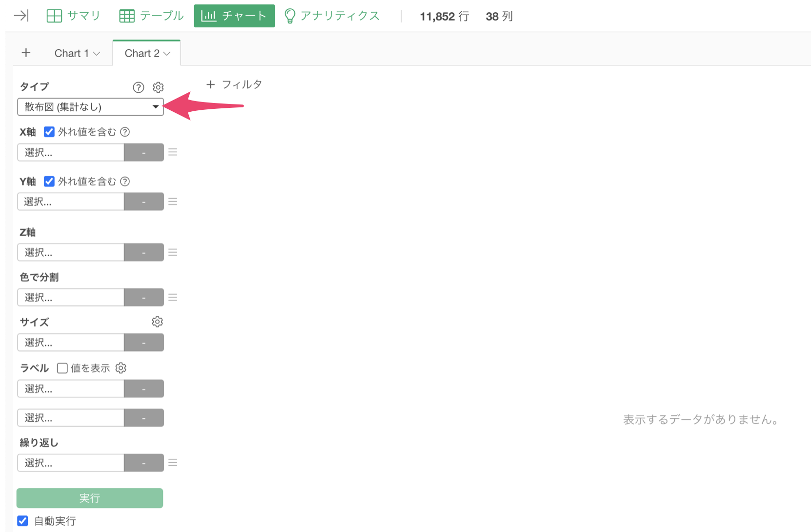Screen dimensions: 811x532
Task: Open 繰り返し function selector
Action: pyautogui.click(x=143, y=463)
